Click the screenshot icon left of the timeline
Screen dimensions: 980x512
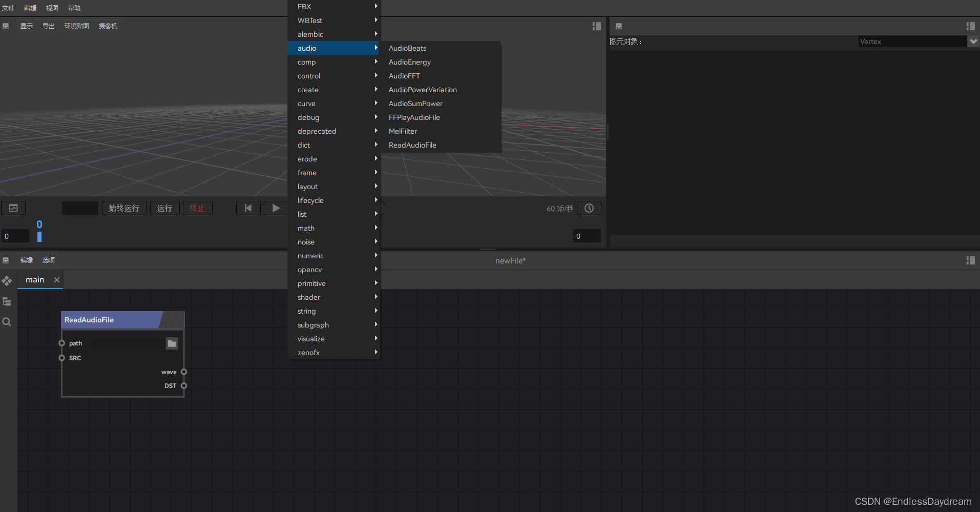13,208
